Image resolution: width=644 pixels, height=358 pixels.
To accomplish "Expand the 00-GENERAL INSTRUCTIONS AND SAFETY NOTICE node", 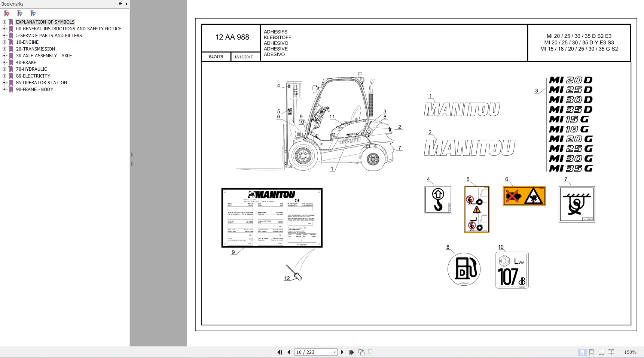I will click(x=4, y=29).
